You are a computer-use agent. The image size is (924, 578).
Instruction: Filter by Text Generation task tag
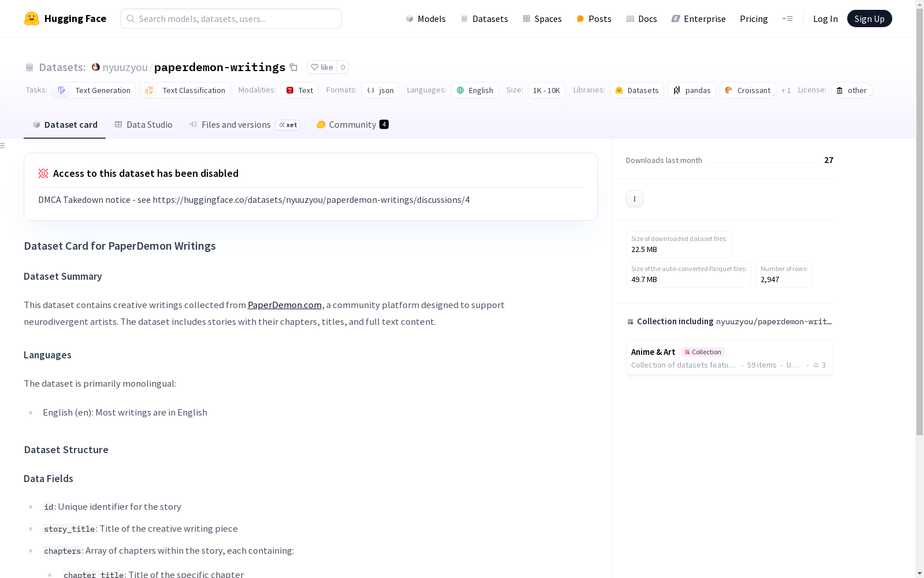pos(94,90)
